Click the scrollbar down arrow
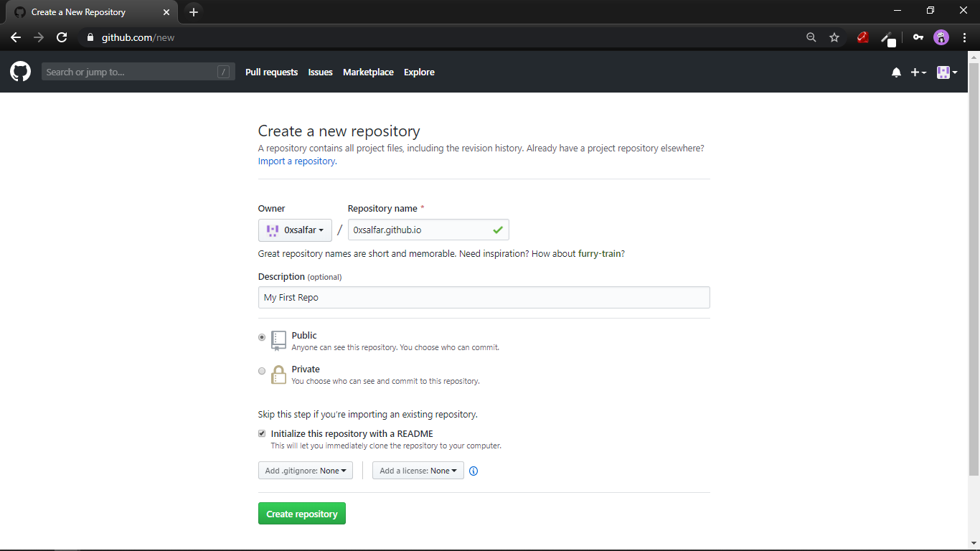The height and width of the screenshot is (551, 980). click(974, 543)
